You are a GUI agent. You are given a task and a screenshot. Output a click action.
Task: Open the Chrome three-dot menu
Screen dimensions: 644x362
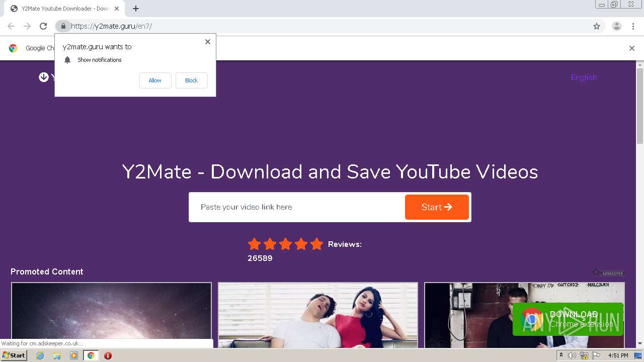633,26
